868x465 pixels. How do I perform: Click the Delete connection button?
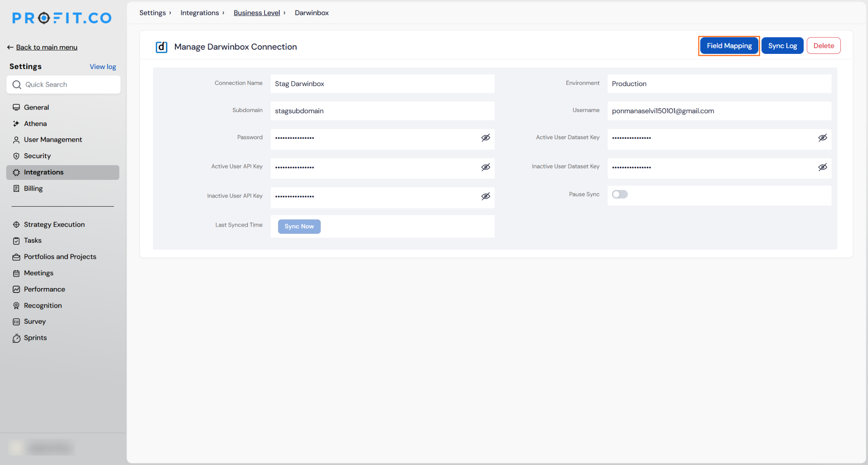pos(823,46)
